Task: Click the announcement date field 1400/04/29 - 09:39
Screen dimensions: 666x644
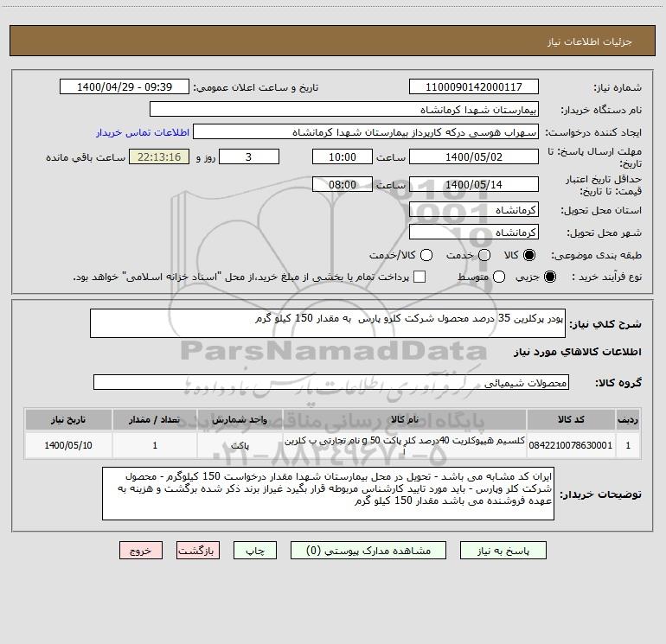Action: pos(125,87)
